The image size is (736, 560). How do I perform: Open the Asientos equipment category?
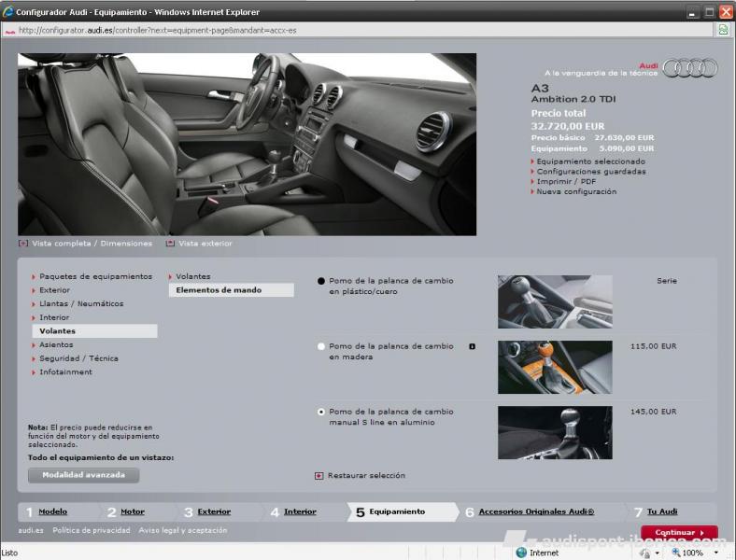[56, 344]
